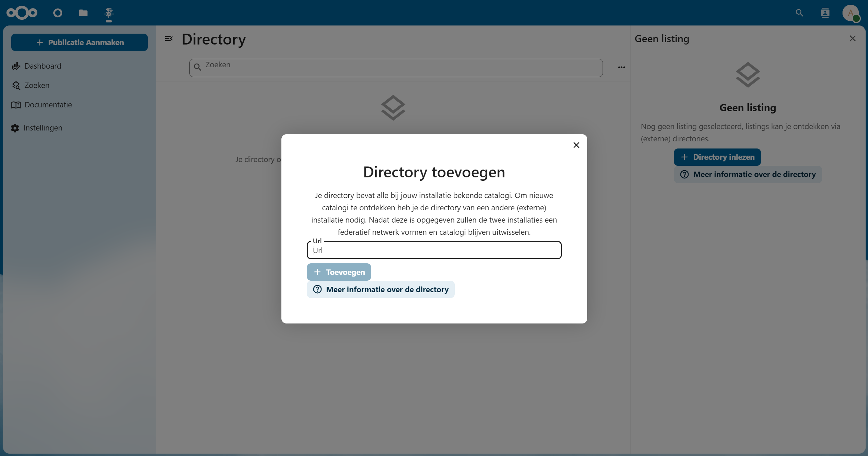Click the Nextcloud logo icon
Image resolution: width=868 pixels, height=456 pixels.
[22, 13]
